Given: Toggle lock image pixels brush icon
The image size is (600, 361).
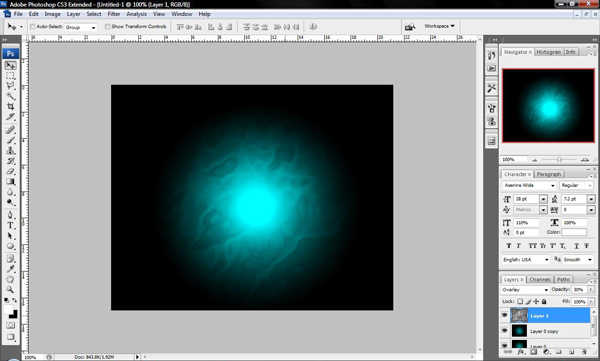Looking at the screenshot, I should 528,302.
